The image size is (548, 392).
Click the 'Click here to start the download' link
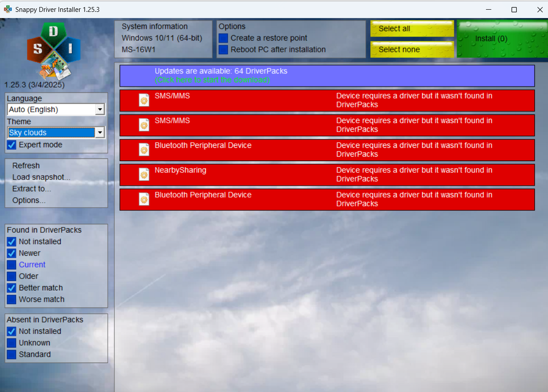click(212, 80)
